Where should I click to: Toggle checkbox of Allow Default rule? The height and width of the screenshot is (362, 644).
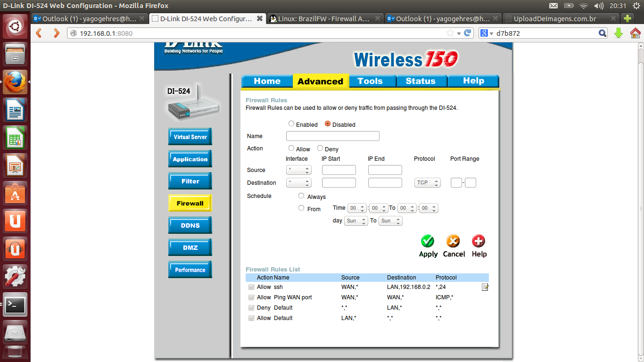click(251, 318)
